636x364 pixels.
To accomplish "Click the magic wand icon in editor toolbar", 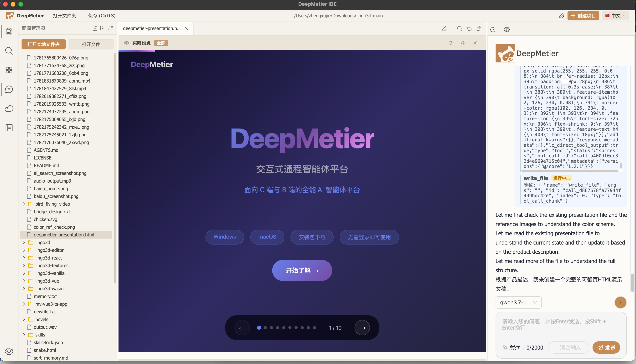I will (x=444, y=29).
